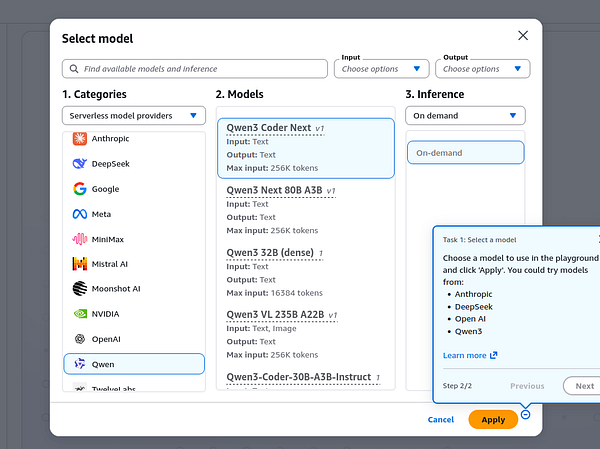Click the DeepSeek whale icon
The width and height of the screenshot is (600, 449).
pos(80,164)
